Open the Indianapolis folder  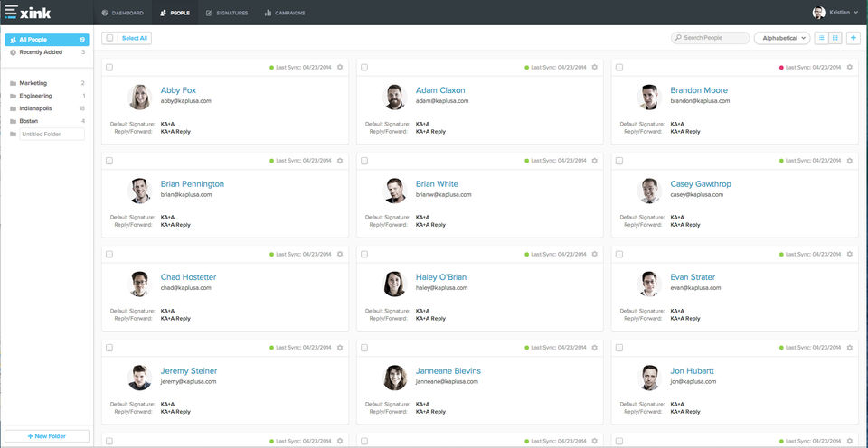(x=47, y=108)
